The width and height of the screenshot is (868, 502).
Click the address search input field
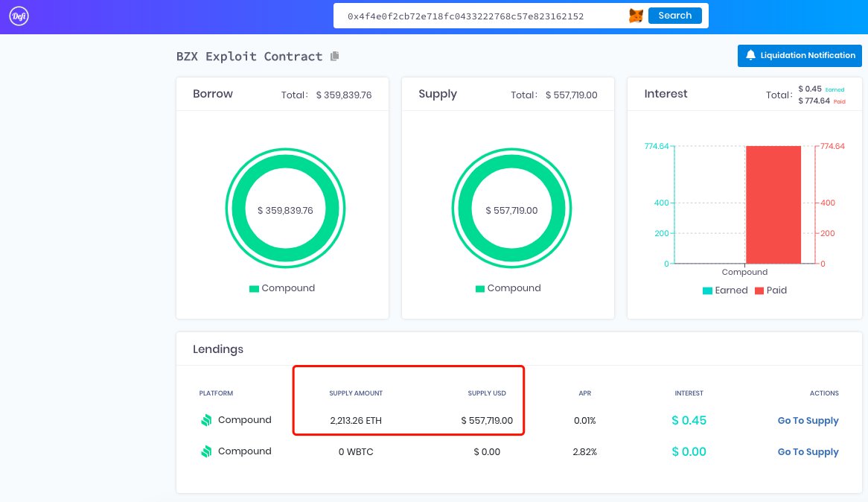tap(479, 16)
